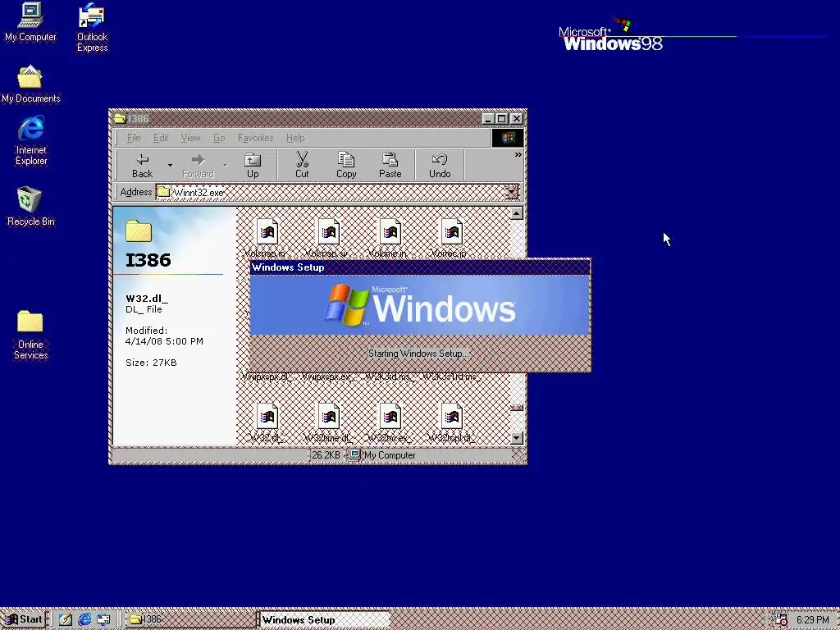Viewport: 840px width, 630px height.
Task: Click scrollbar down arrow in file list
Action: [x=517, y=438]
